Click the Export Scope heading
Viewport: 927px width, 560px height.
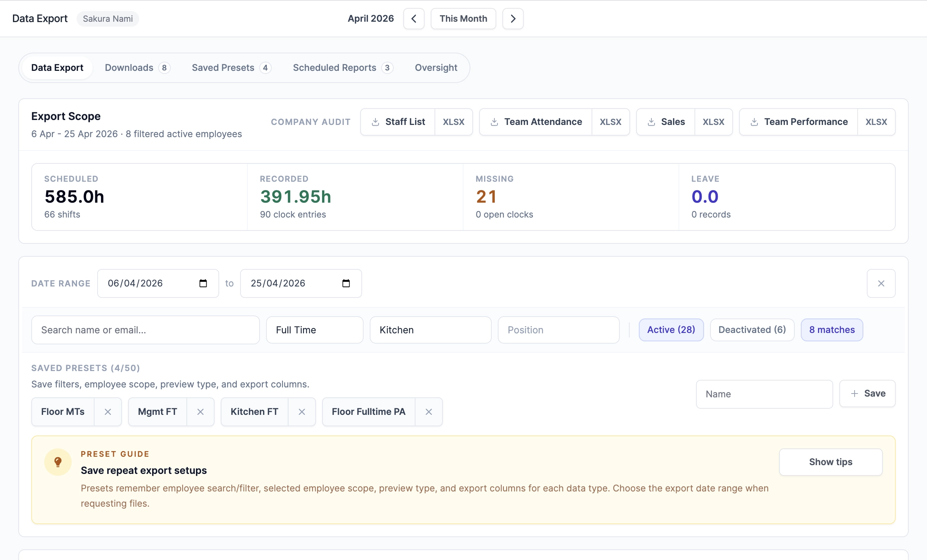tap(66, 116)
